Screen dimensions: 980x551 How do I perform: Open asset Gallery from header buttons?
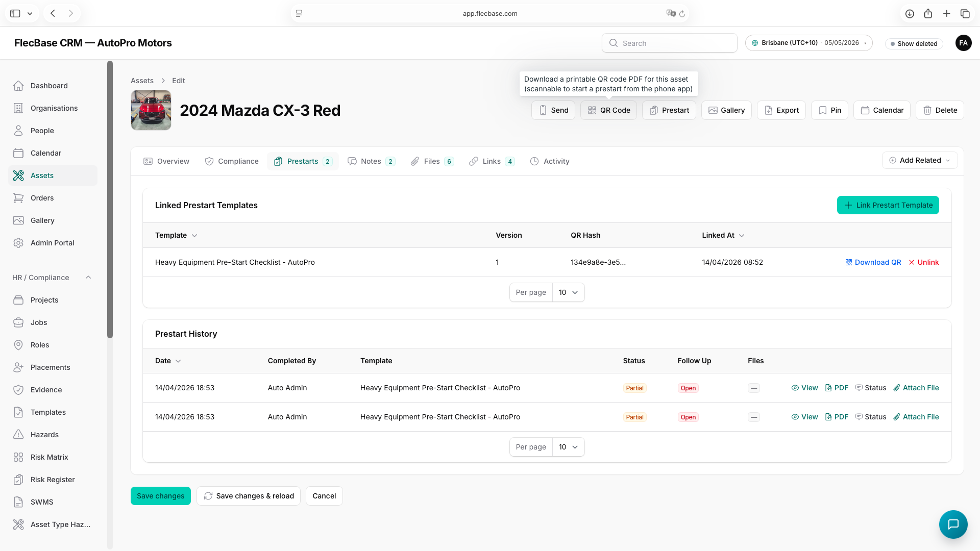click(x=726, y=110)
